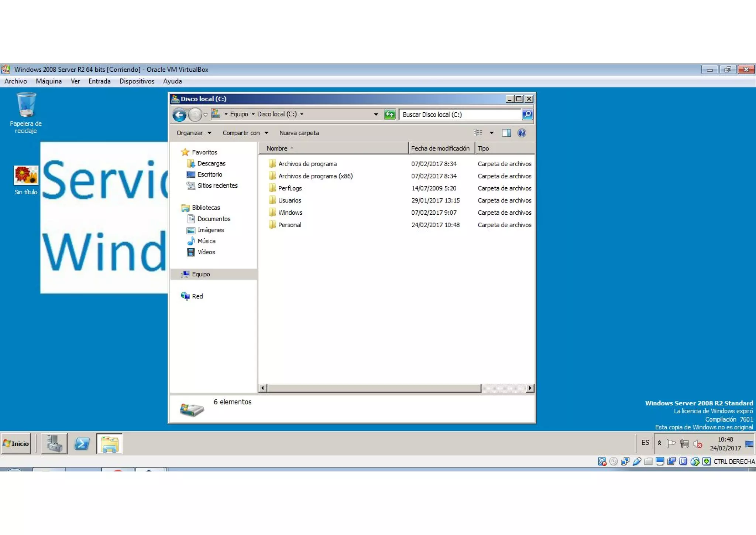Expand the view options dropdown arrow
756x535 pixels.
491,133
